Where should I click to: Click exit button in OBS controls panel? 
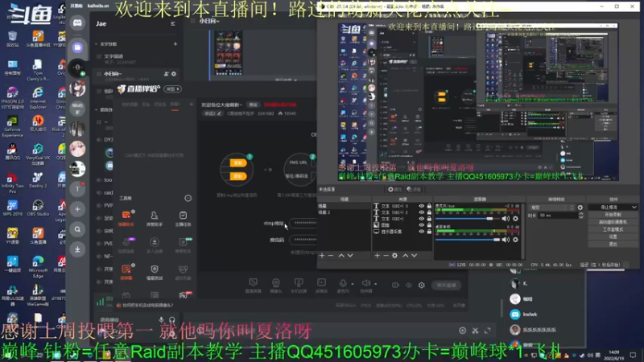tap(613, 245)
